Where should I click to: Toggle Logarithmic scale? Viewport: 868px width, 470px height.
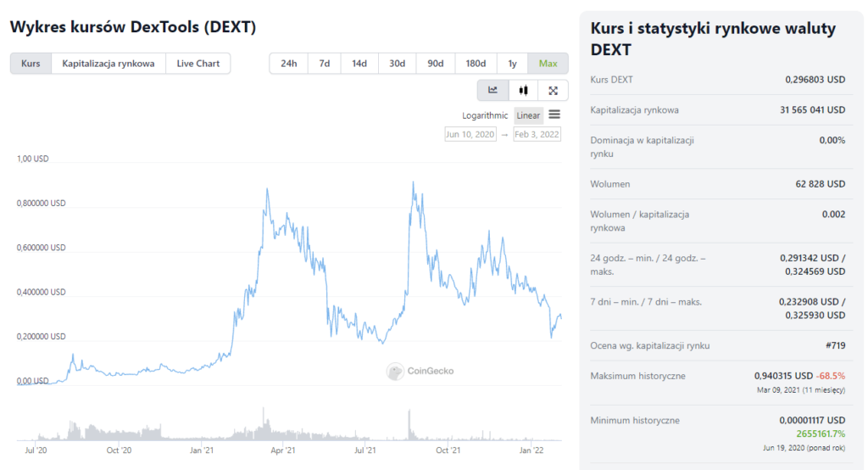point(485,115)
